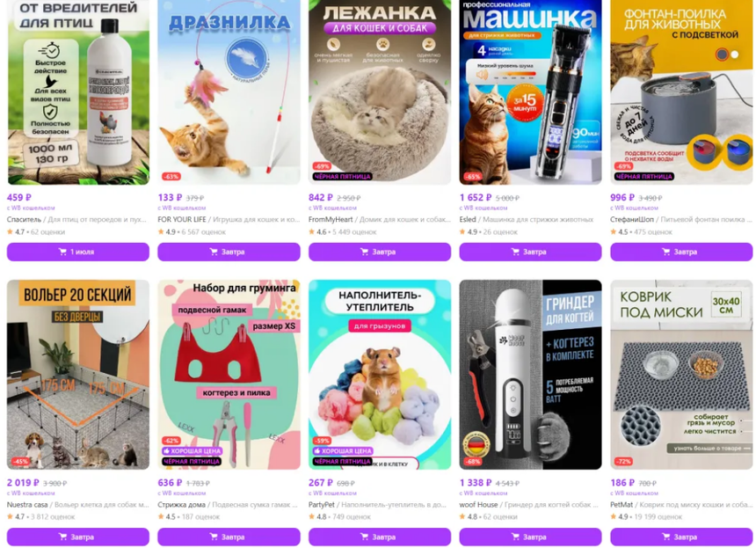
Task: Open the PetMat Коврик под миску link
Action: [681, 505]
